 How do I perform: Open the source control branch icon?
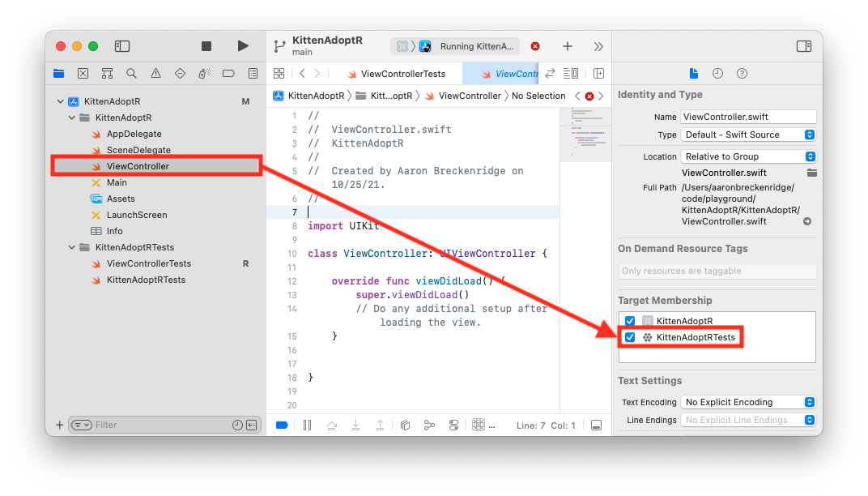pos(279,46)
